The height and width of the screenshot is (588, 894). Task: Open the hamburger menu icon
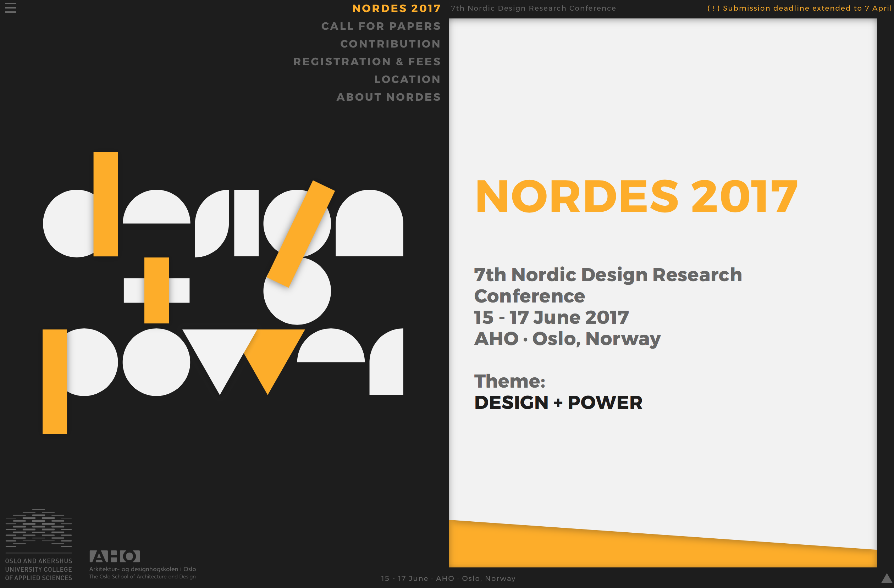pyautogui.click(x=11, y=8)
